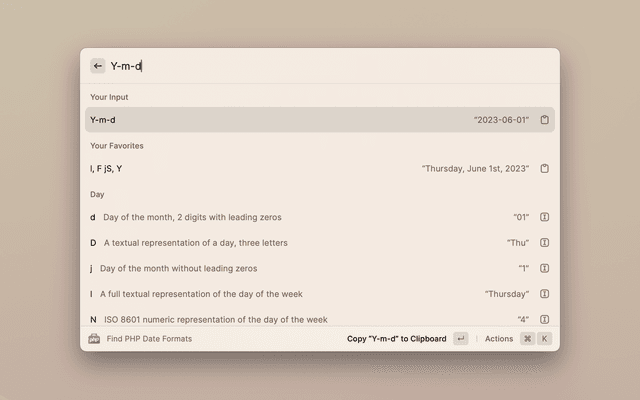Click the info icon next to "Thu"
Viewport: 640px width, 400px height.
[545, 242]
